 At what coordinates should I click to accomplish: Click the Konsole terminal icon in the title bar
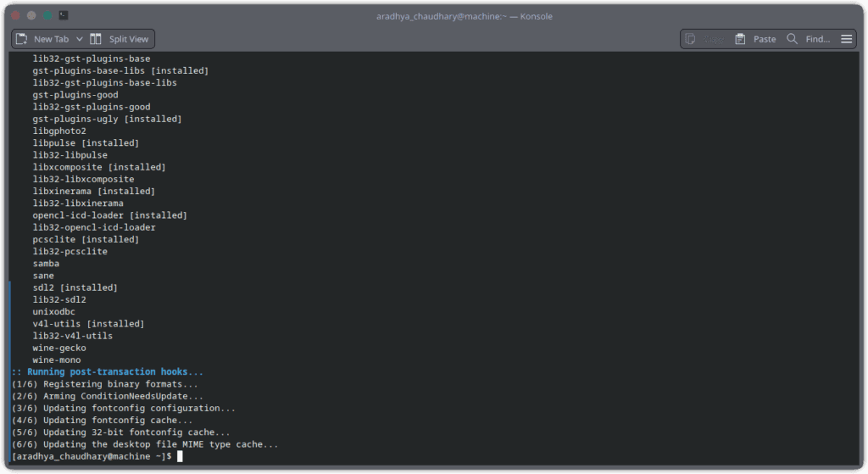click(64, 15)
